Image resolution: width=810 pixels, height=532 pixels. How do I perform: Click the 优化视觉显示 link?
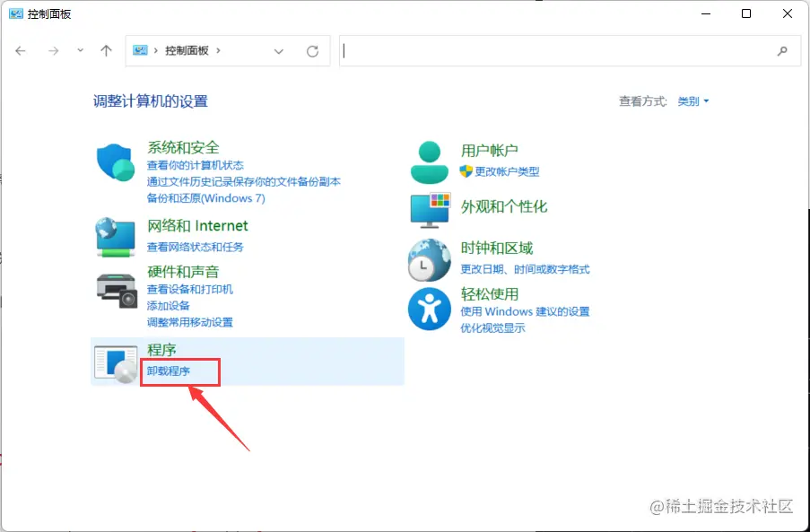click(x=492, y=328)
